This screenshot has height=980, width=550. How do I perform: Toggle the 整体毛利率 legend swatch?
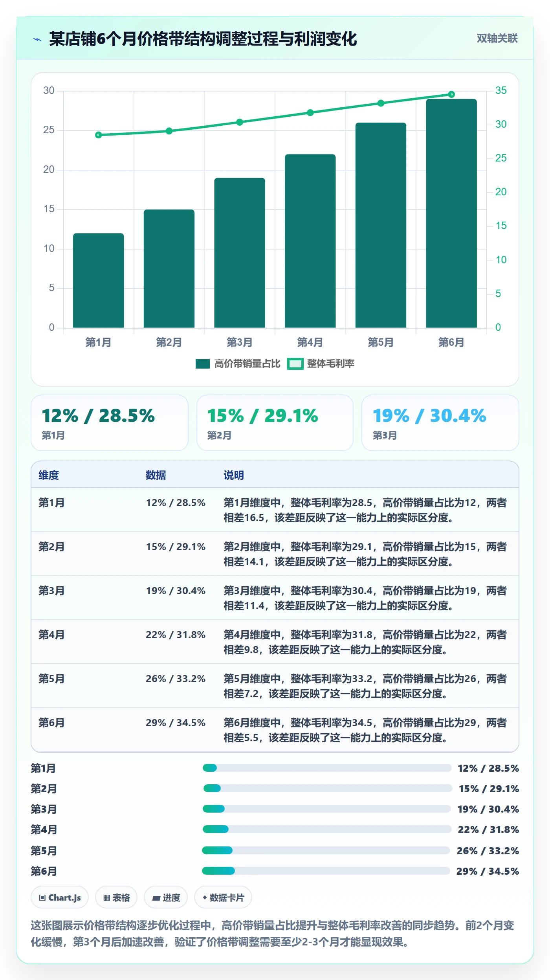click(x=295, y=364)
